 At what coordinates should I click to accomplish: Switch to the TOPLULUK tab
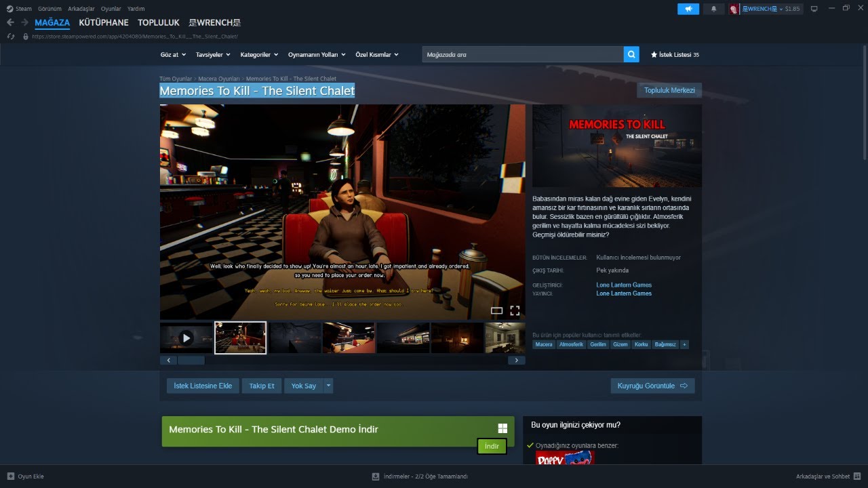pyautogui.click(x=159, y=22)
